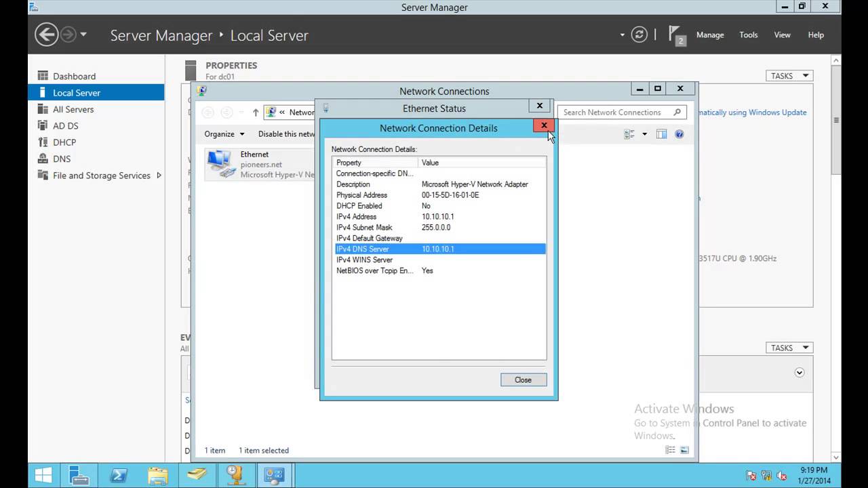
Task: Open File Explorer from the taskbar
Action: point(157,474)
